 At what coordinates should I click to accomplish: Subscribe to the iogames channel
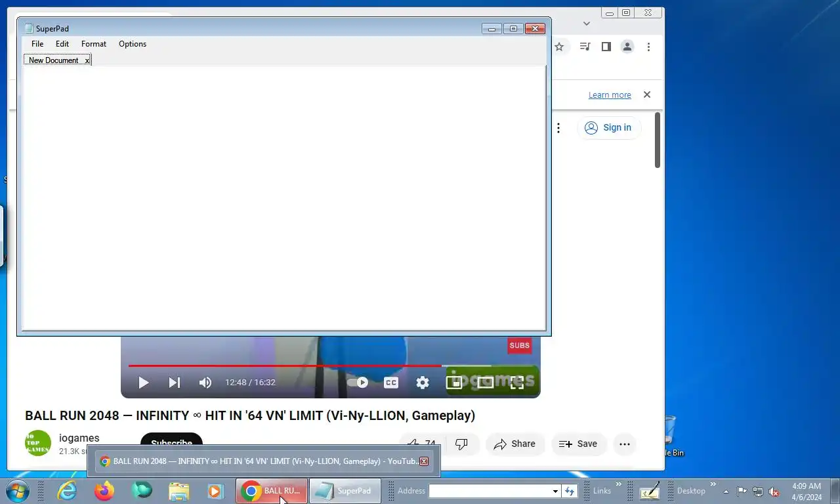171,443
